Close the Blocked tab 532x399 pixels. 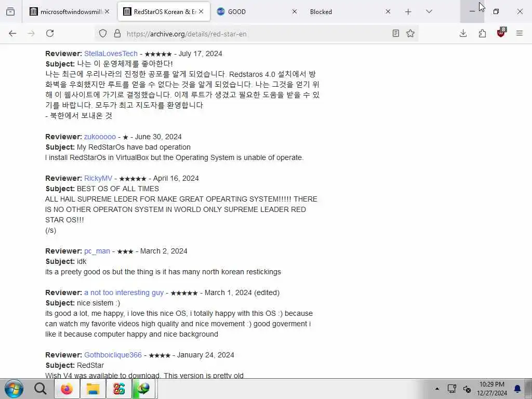tap(388, 11)
